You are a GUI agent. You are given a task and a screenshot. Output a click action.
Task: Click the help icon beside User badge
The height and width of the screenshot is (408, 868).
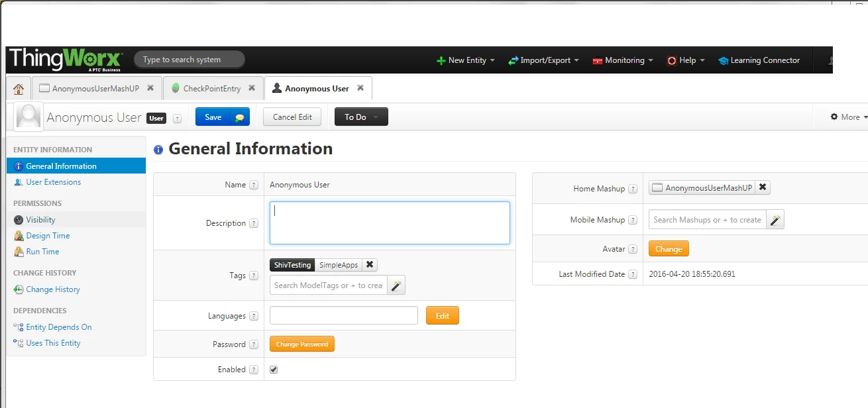[177, 119]
